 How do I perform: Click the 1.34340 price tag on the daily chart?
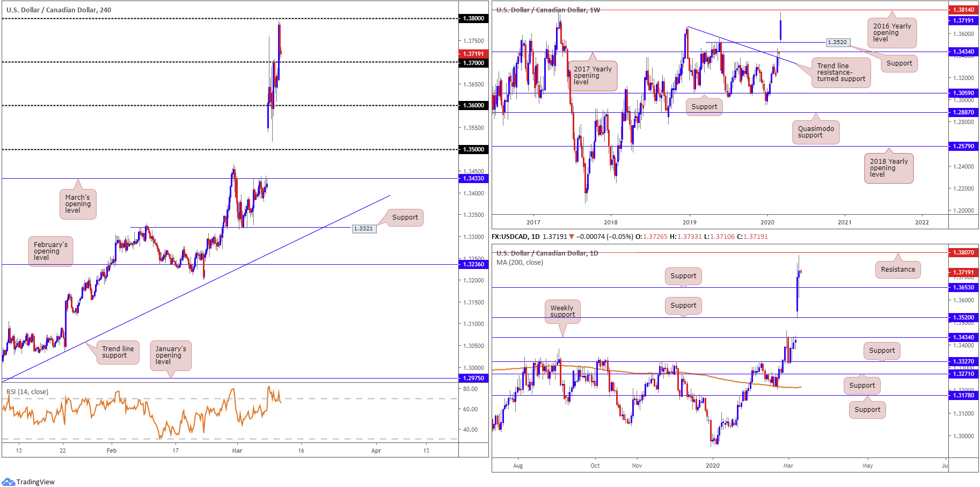click(963, 337)
